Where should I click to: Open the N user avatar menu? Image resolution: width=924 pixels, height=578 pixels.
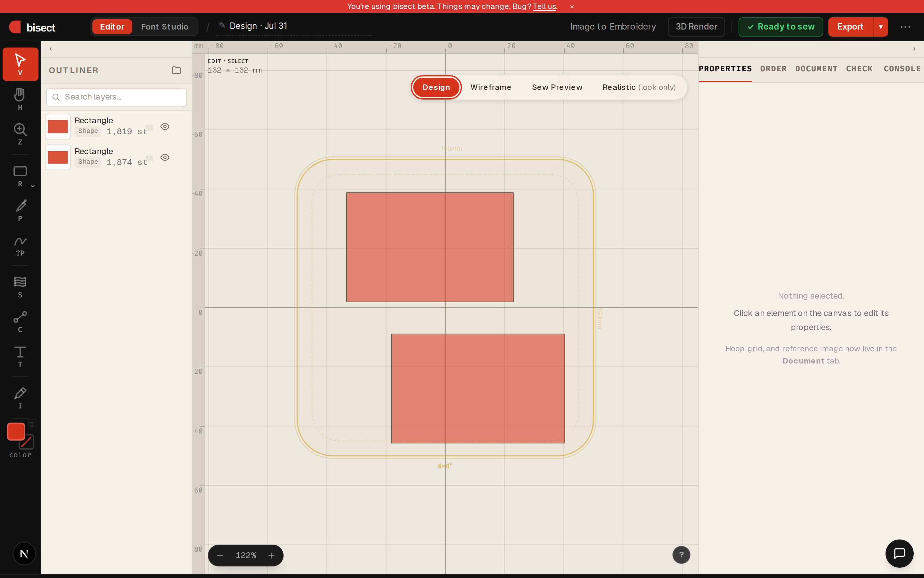pos(24,553)
